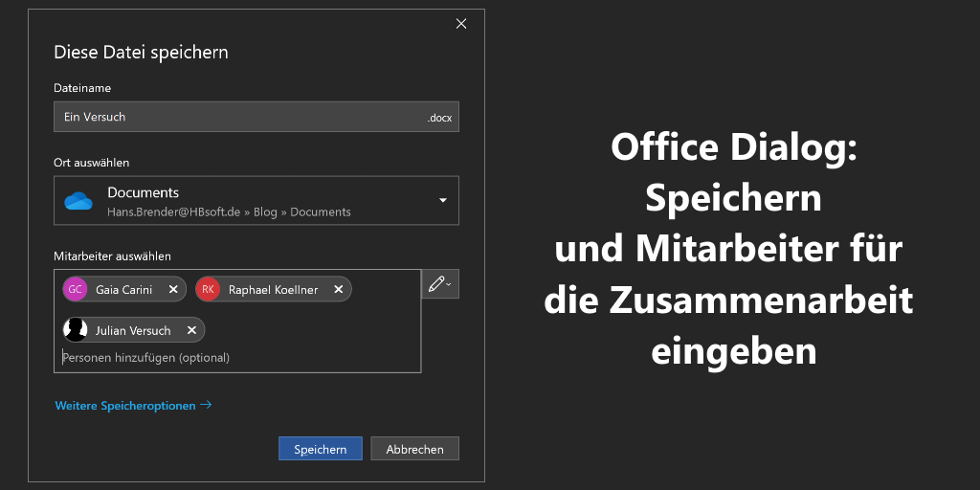Expand the Documents location dropdown arrow
Viewport: 980px width, 490px height.
pos(442,200)
